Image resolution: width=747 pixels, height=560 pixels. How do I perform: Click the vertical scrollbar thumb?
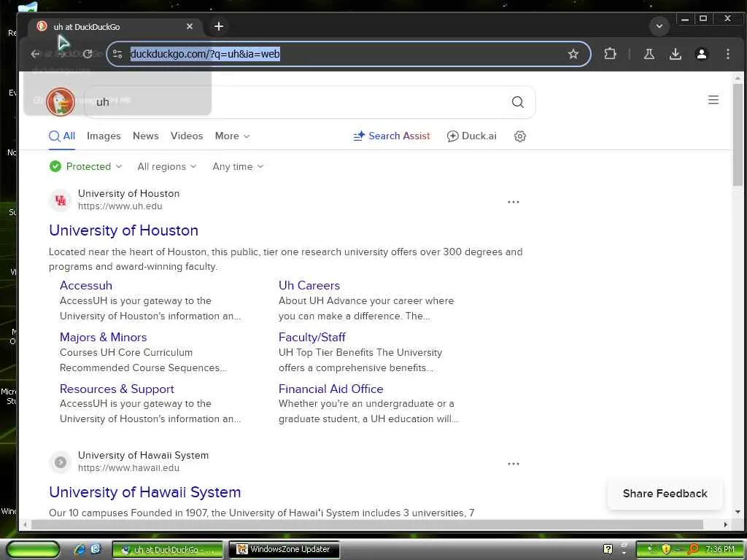pyautogui.click(x=738, y=134)
